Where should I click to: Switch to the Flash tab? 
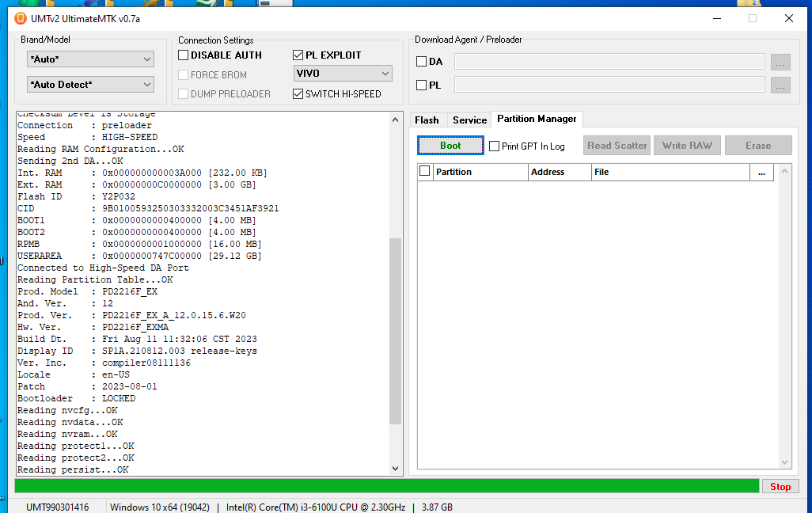click(427, 120)
